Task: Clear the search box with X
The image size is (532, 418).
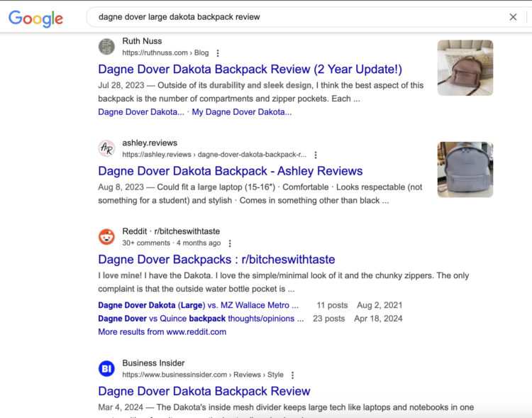Action: 513,17
